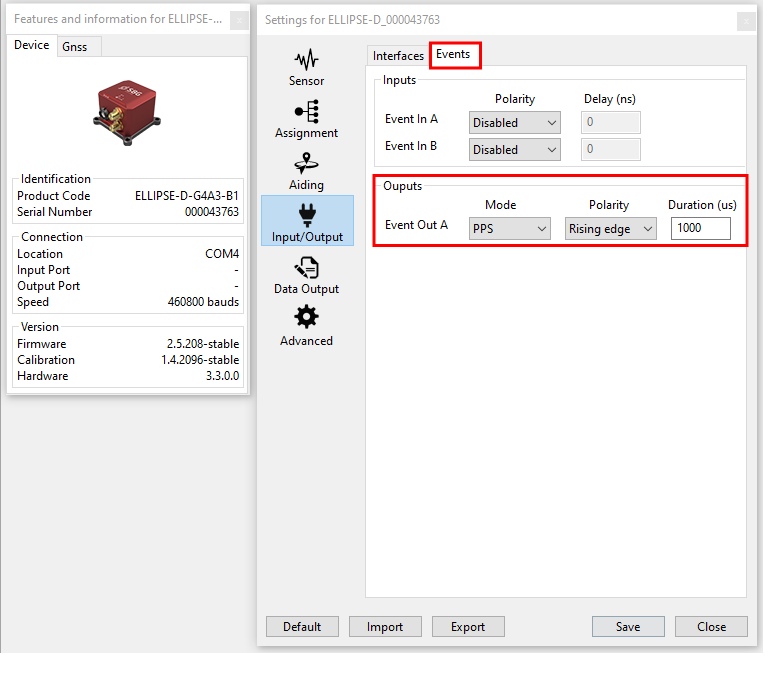Open the Event Out A mode dropdown

[x=510, y=229]
